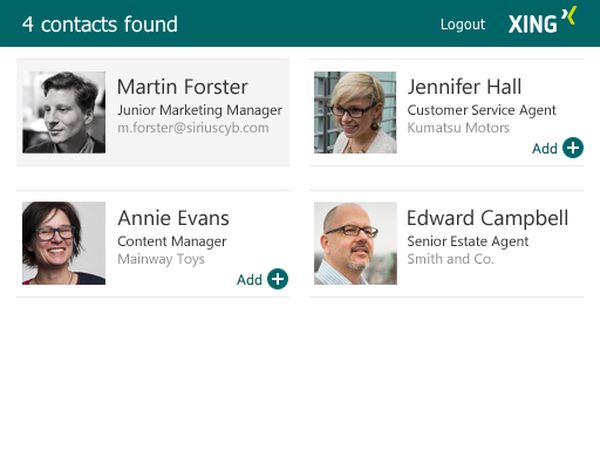Open Martin Forster's profile photo

64,112
